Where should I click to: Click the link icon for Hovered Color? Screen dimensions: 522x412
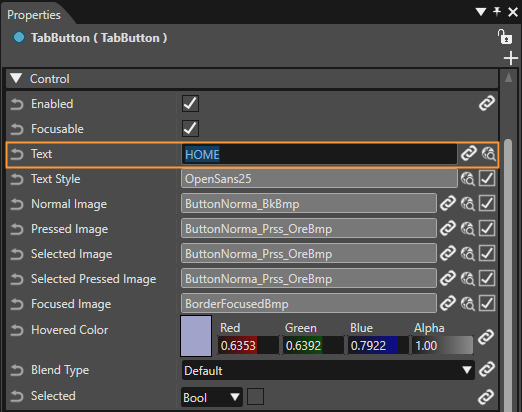[x=486, y=337]
